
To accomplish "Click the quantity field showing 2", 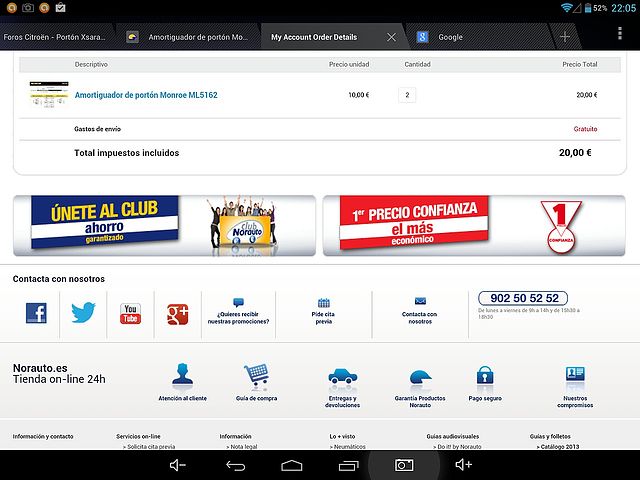I will point(407,95).
